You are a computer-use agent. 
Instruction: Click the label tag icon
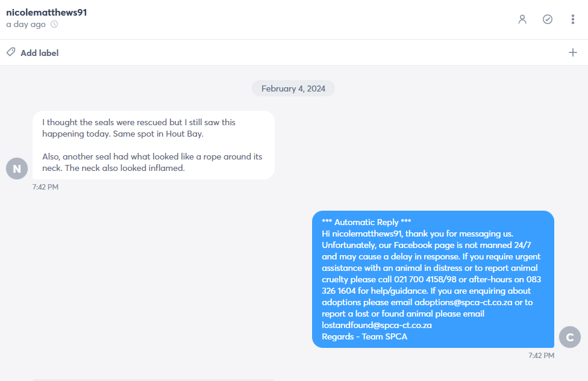tap(11, 52)
